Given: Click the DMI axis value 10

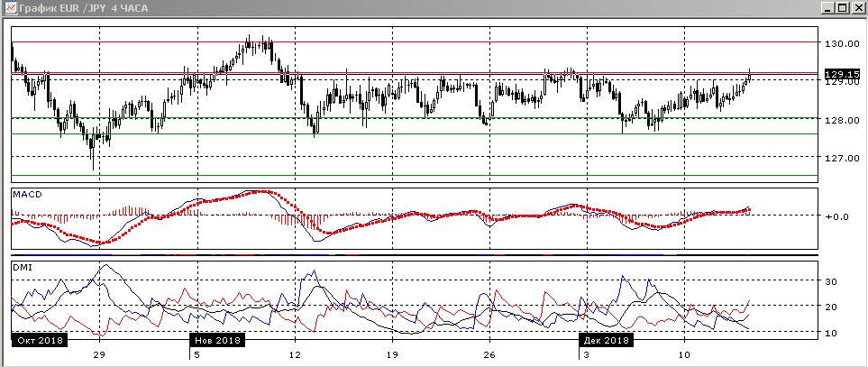Looking at the screenshot, I should [x=831, y=333].
